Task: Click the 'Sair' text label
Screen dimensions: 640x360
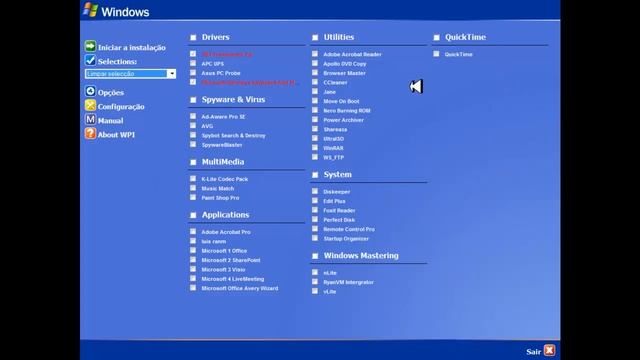Action: pyautogui.click(x=533, y=352)
